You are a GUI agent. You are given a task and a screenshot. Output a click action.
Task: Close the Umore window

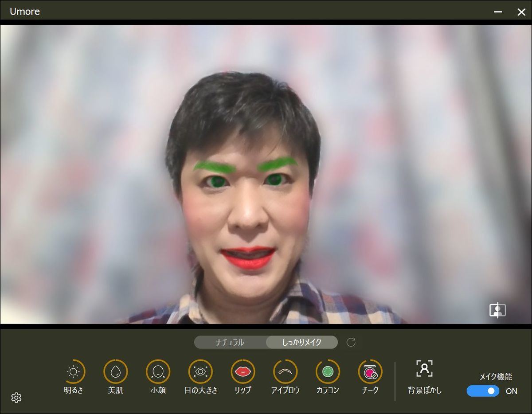[x=521, y=12]
